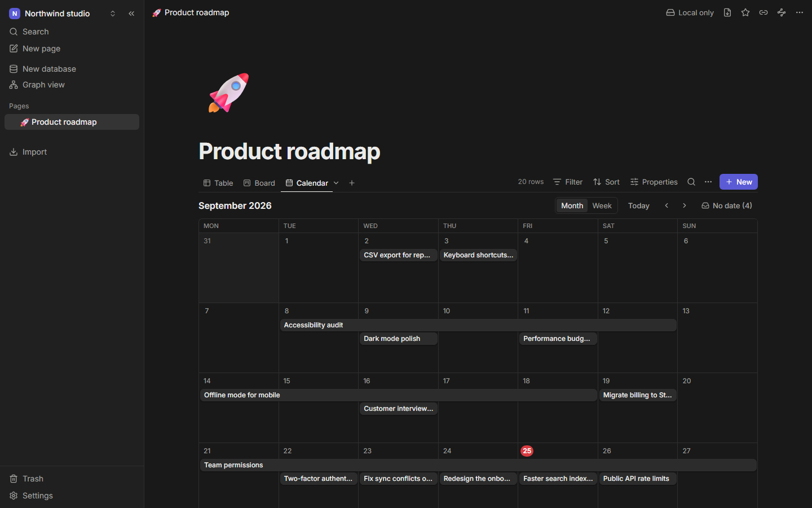
Task: Open the Calendar tab dropdown chevron
Action: 336,183
